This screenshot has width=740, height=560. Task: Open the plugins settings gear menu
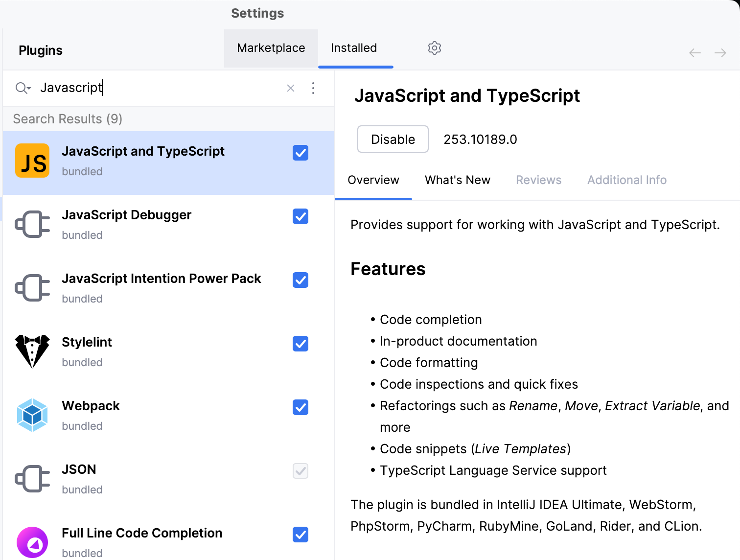(434, 48)
